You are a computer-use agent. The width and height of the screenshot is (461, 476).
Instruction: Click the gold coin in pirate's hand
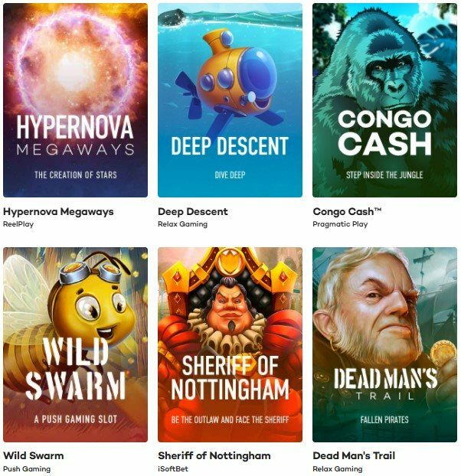(x=443, y=353)
